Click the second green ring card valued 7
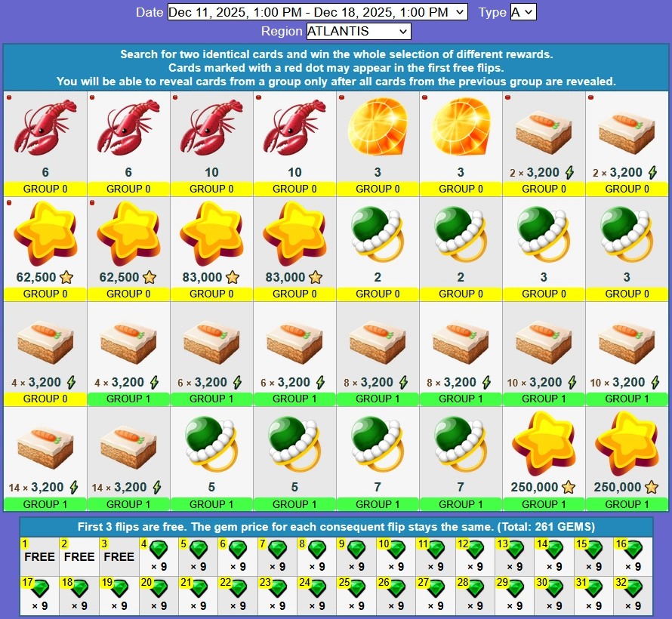This screenshot has height=619, width=672. click(x=461, y=459)
